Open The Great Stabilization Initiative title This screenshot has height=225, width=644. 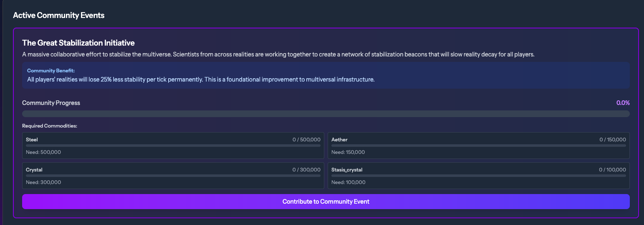pos(78,43)
